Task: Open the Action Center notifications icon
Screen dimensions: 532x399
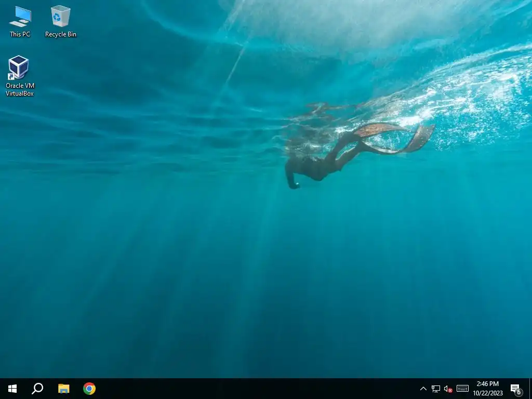Action: (x=516, y=389)
